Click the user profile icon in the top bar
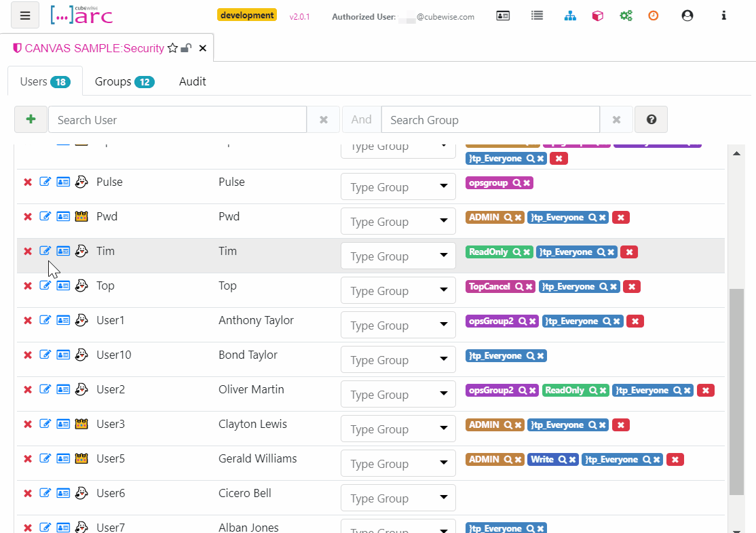This screenshot has height=533, width=756. (687, 15)
